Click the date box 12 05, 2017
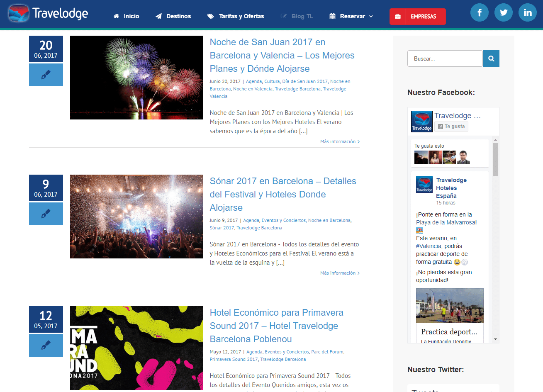This screenshot has width=543, height=392. tap(46, 319)
